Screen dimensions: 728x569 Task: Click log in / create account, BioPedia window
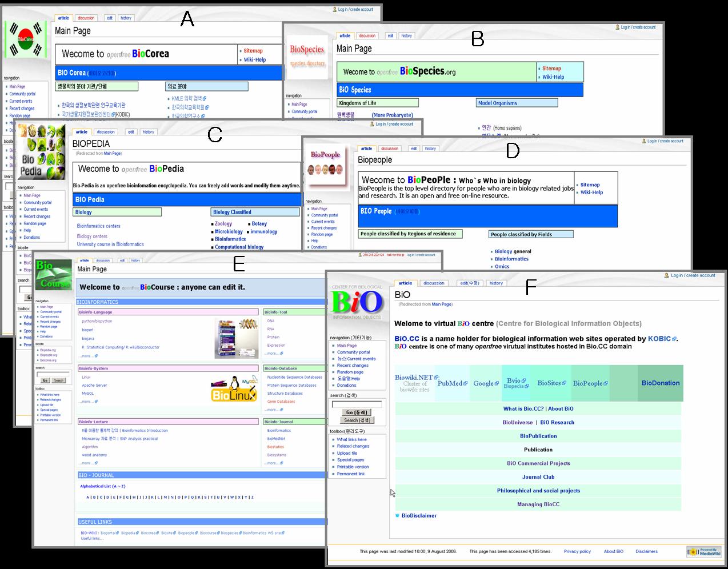[x=394, y=124]
